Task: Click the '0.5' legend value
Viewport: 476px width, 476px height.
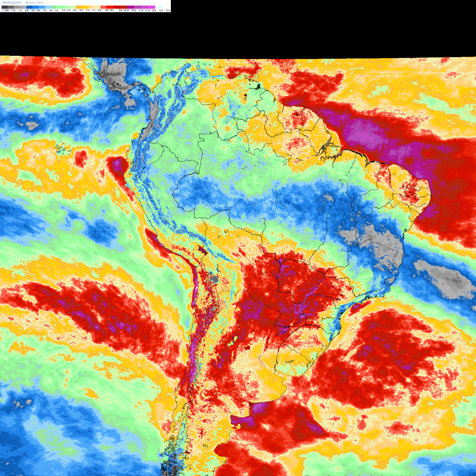Action: pyautogui.click(x=7, y=10)
